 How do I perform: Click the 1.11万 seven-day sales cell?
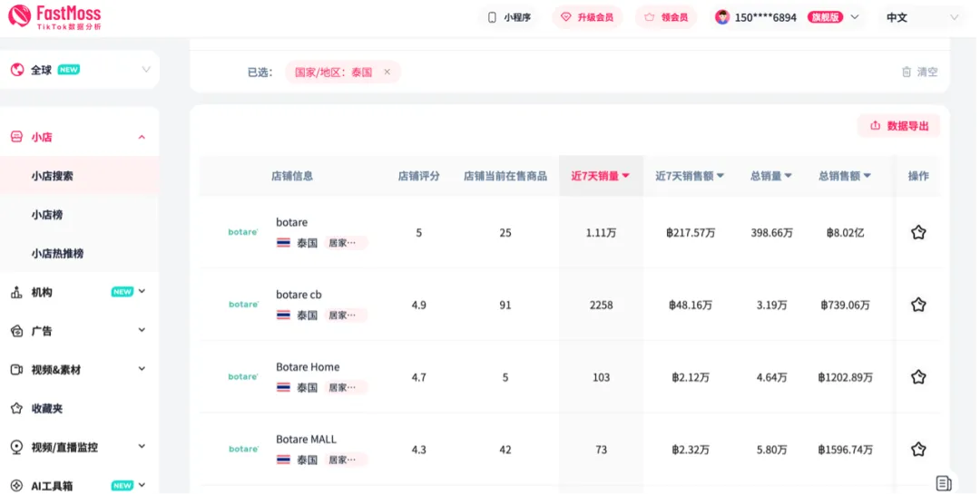click(x=601, y=233)
